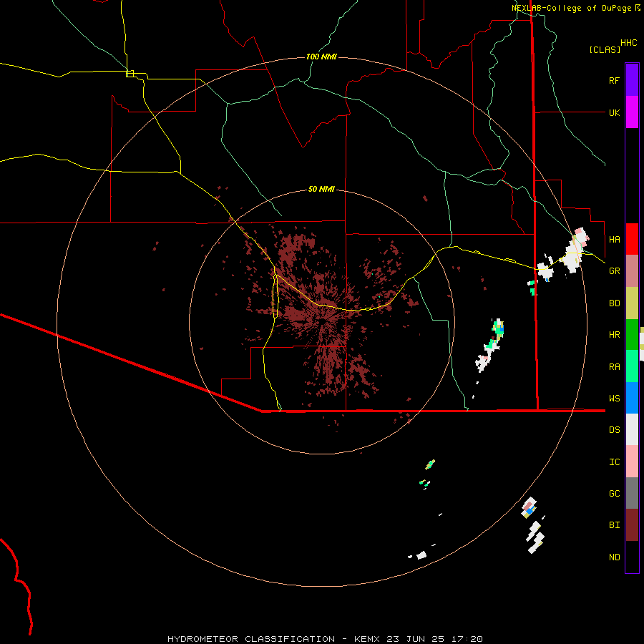
Task: Click the yellow BD color swatch
Action: coord(632,303)
